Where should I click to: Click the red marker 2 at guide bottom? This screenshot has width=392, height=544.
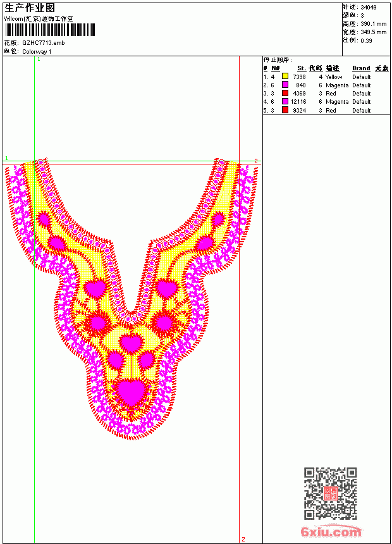243,539
